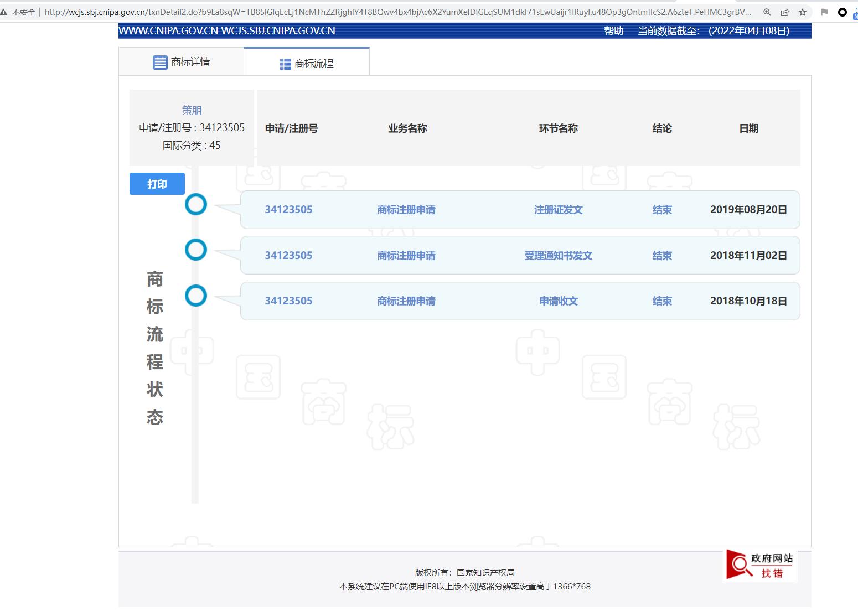Click the bookmark star icon
Image resolution: width=858 pixels, height=616 pixels.
802,11
